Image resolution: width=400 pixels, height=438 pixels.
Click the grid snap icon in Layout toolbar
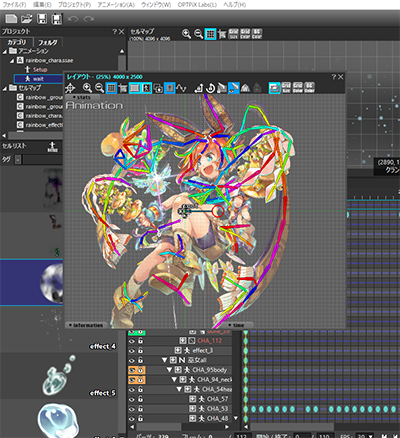(x=123, y=88)
